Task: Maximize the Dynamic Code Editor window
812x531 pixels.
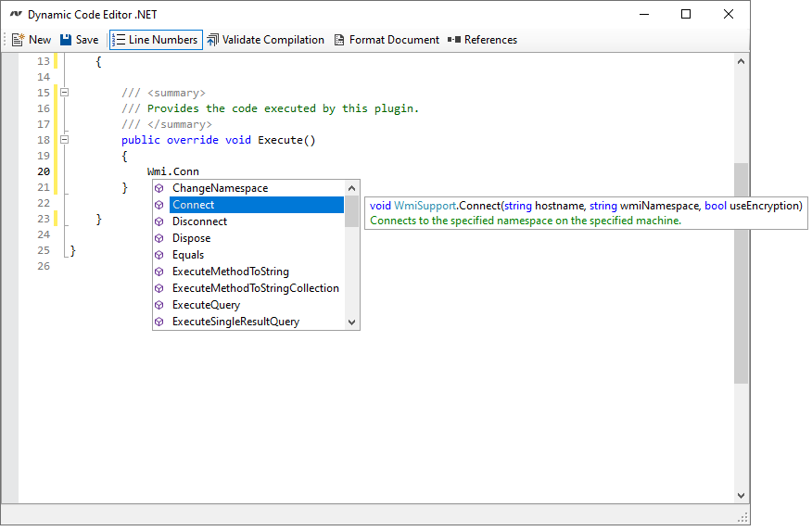Action: [x=686, y=14]
